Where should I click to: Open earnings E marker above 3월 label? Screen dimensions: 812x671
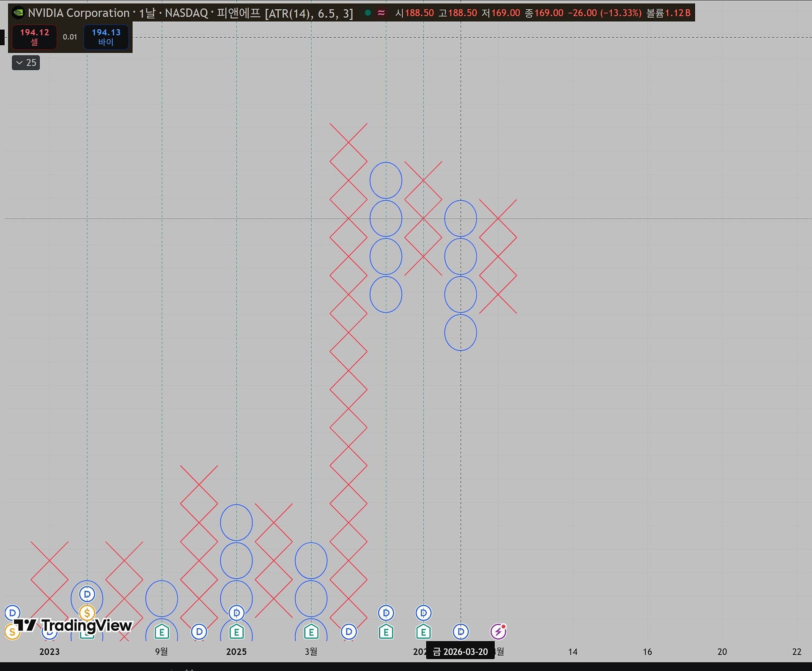(x=311, y=632)
